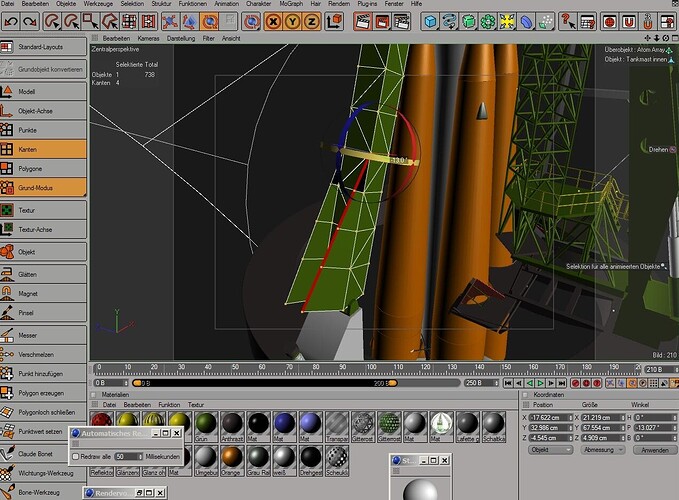This screenshot has width=679, height=500.
Task: Click the 250 B end frame stepper
Action: [496, 383]
